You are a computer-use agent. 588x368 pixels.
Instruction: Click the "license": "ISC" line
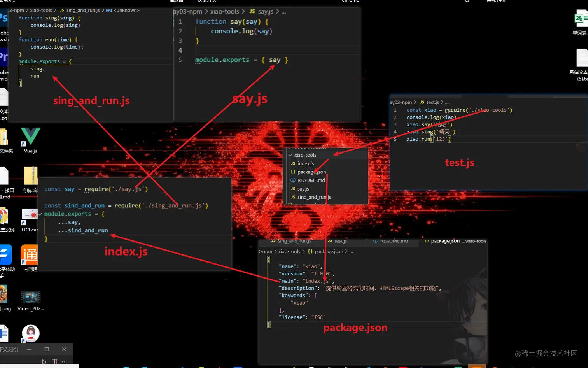point(302,317)
